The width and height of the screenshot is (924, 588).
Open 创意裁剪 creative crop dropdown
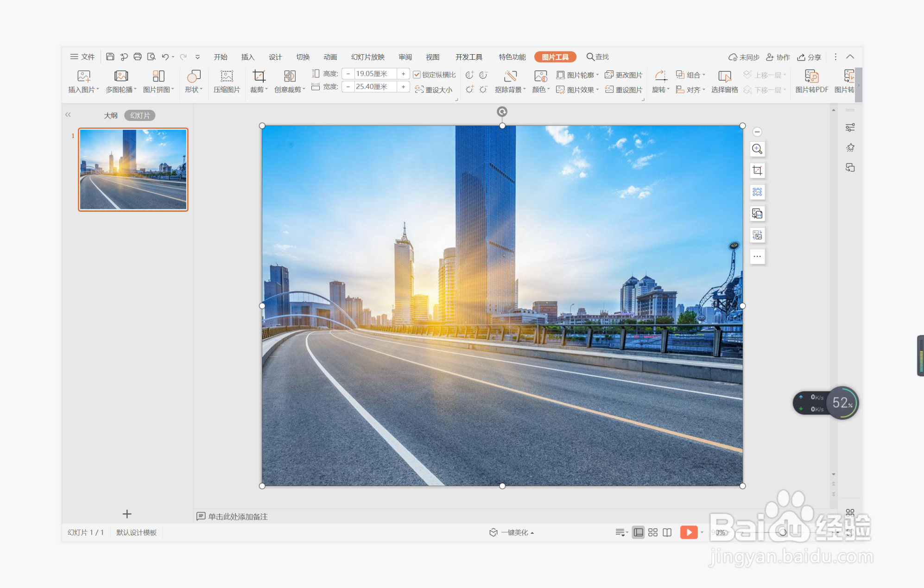[290, 82]
